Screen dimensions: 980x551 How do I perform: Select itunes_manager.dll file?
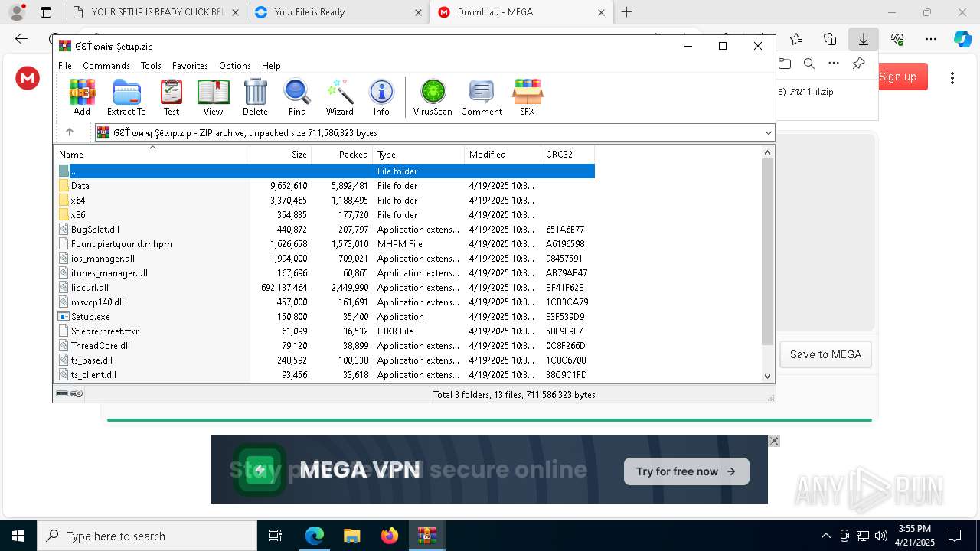[x=325, y=273]
